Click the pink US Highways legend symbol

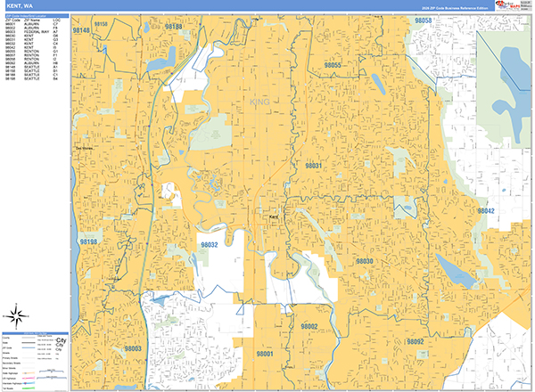(x=29, y=378)
